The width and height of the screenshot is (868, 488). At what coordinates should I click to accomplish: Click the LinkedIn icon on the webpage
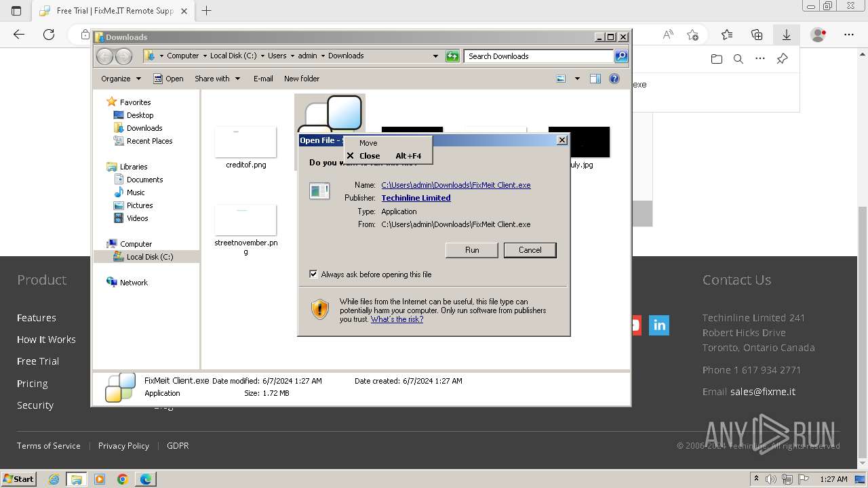point(659,325)
